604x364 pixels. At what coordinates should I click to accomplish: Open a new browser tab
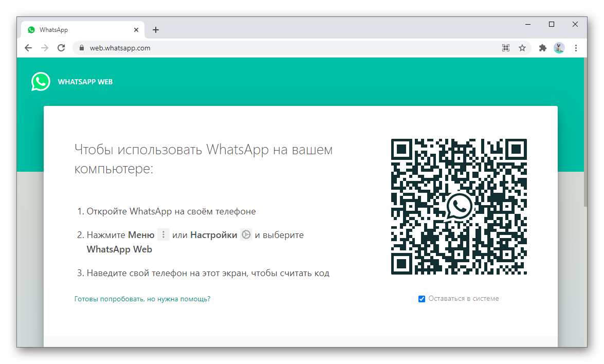click(156, 30)
